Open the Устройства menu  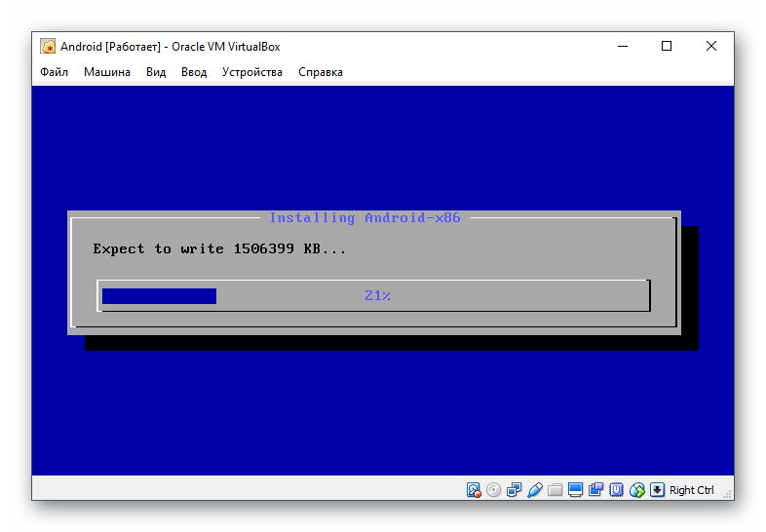(x=252, y=72)
